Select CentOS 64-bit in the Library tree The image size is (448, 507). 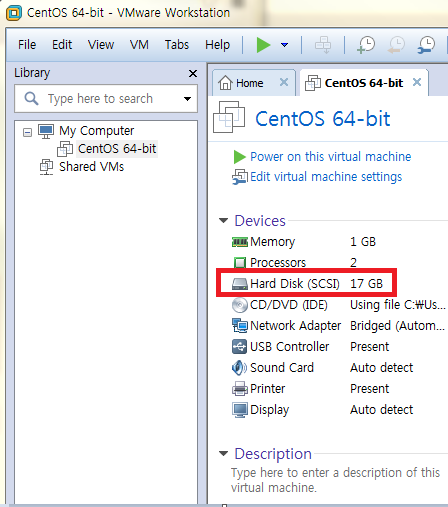[117, 149]
